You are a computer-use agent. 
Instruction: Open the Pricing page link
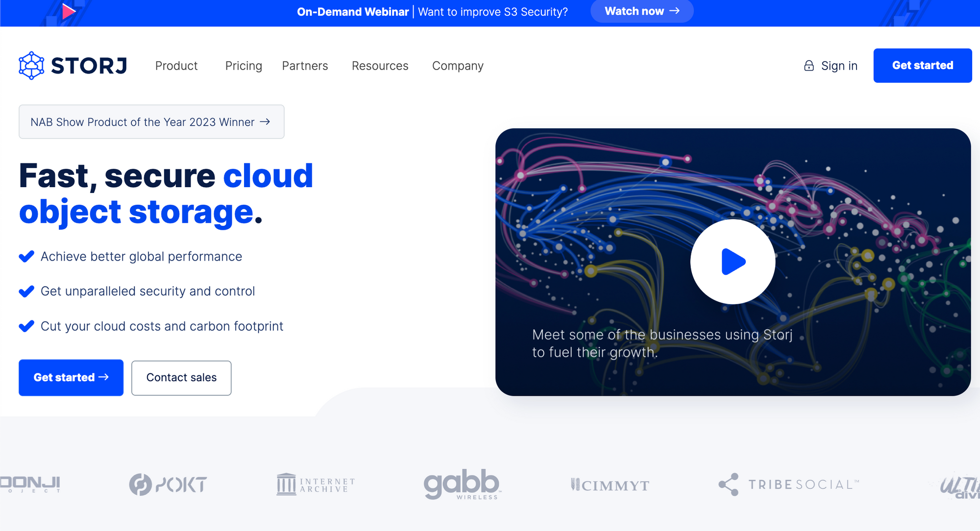(x=244, y=66)
